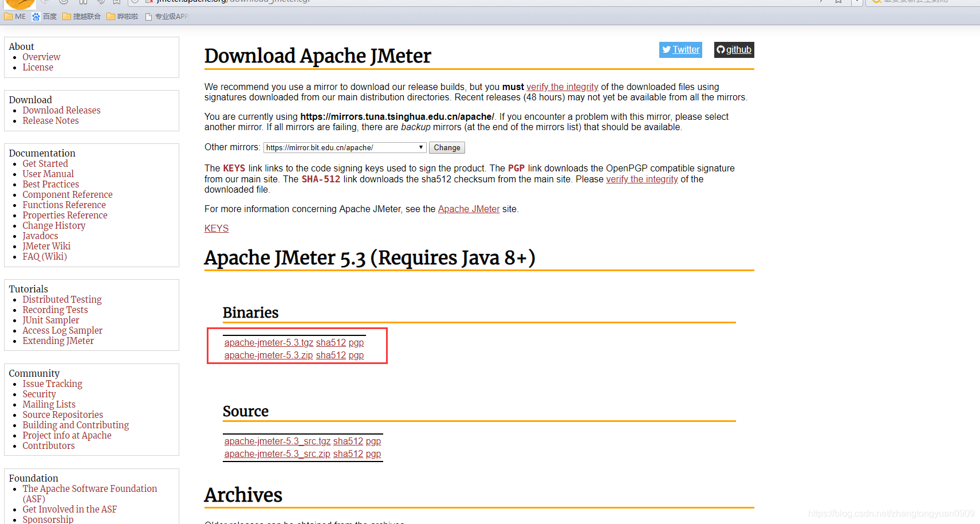Open Mailing Lists

pos(49,405)
